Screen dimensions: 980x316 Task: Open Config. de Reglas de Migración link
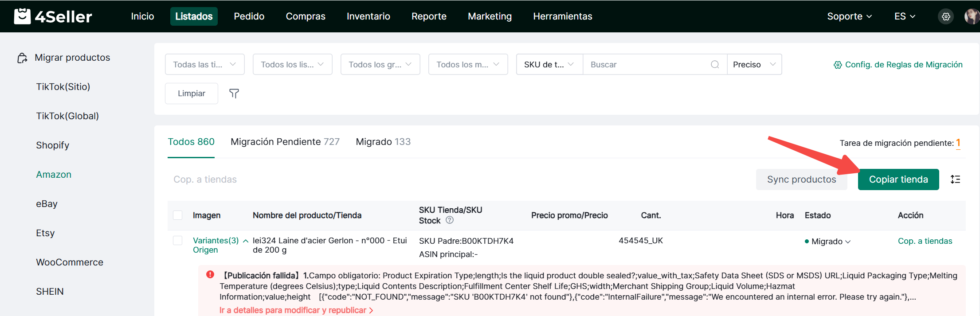898,65
